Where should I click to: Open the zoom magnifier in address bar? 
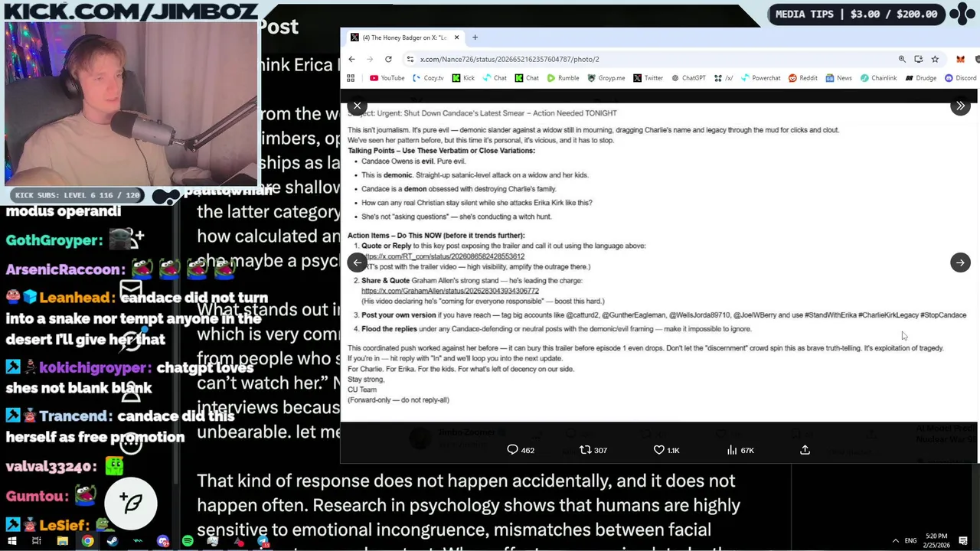(x=902, y=59)
